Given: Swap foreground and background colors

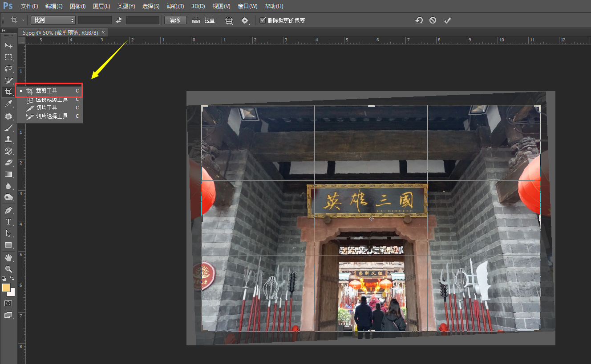Looking at the screenshot, I should point(12,278).
